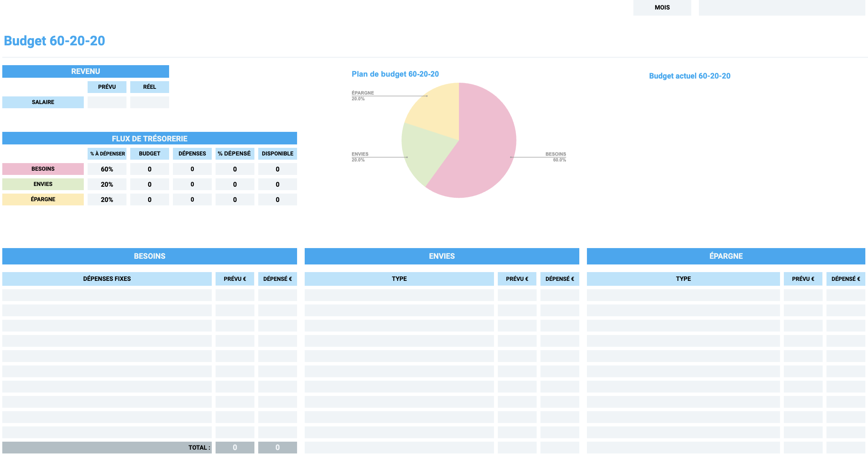Select the pink BESOINS row label
Screen dimensions: 868x455
click(x=43, y=169)
